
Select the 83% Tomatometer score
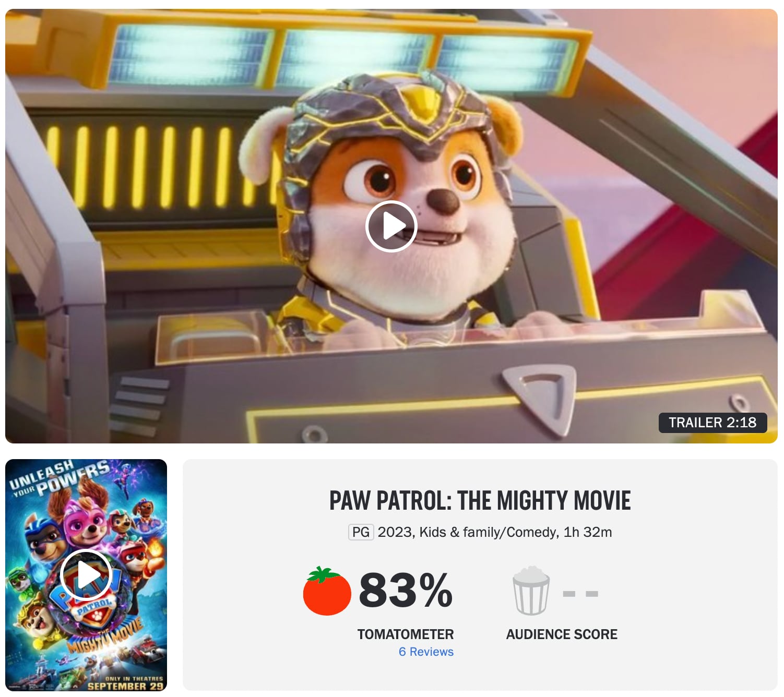406,590
